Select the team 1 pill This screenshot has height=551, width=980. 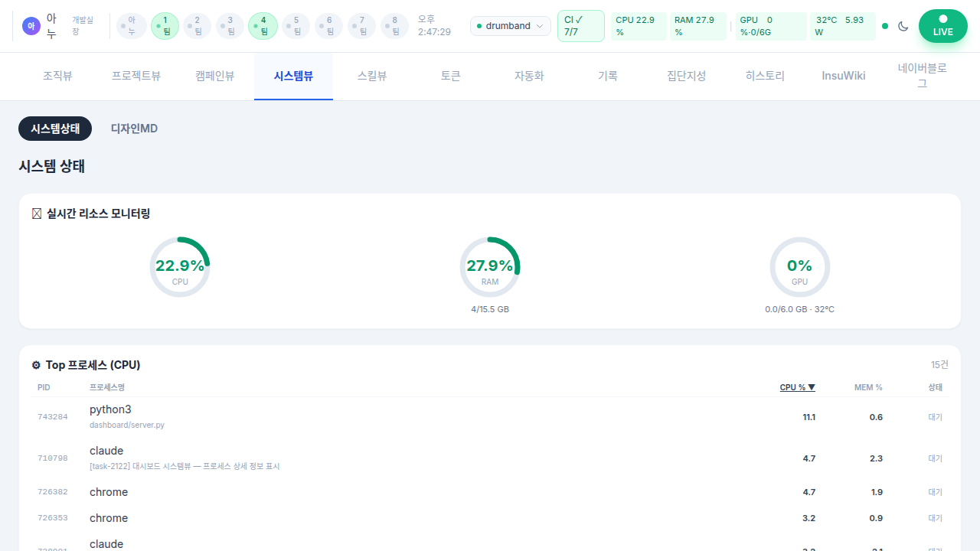click(x=165, y=26)
